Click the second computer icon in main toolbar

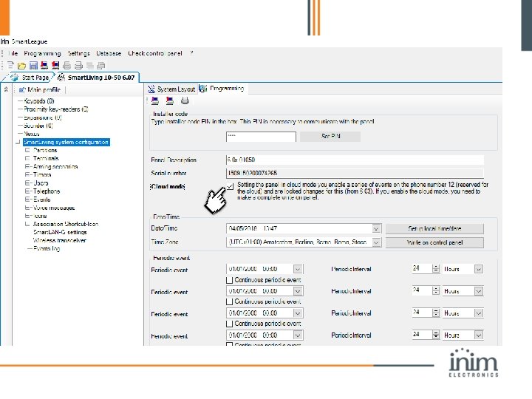coord(55,65)
